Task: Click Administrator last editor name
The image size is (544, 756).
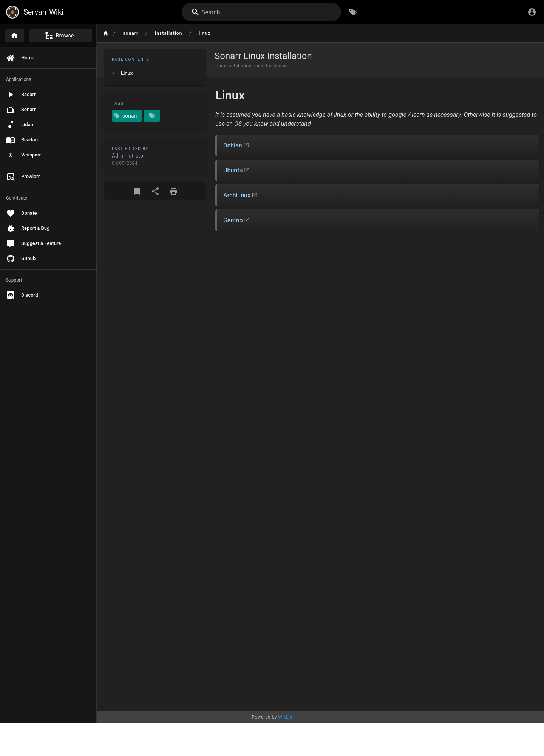Action: click(x=128, y=156)
